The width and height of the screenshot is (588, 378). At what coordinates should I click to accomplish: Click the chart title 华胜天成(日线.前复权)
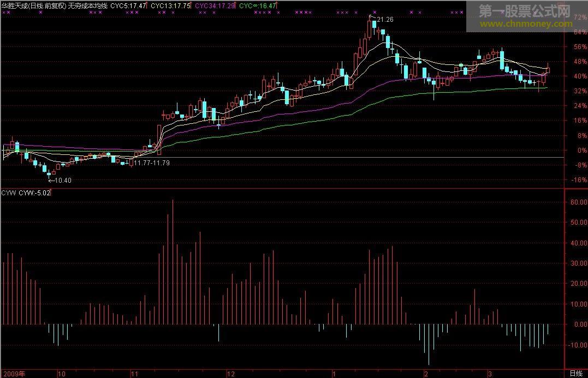click(34, 5)
